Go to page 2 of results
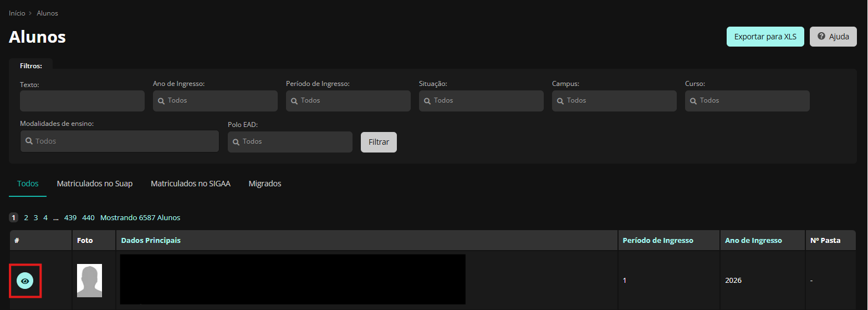Screen dimensions: 868x310 pos(26,218)
